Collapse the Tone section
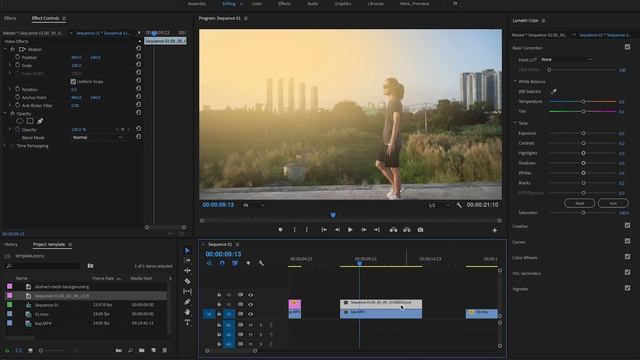Image resolution: width=640 pixels, height=360 pixels. pyautogui.click(x=515, y=123)
